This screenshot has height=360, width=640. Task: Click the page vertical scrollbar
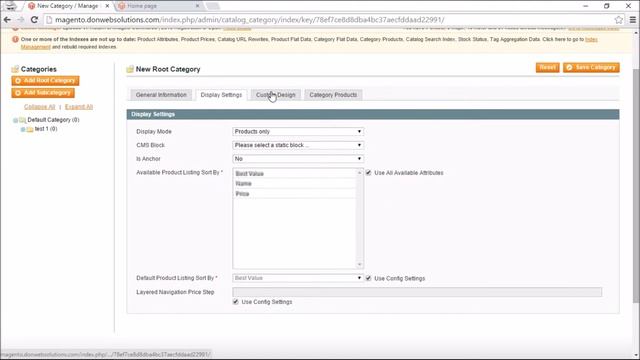coord(636,186)
